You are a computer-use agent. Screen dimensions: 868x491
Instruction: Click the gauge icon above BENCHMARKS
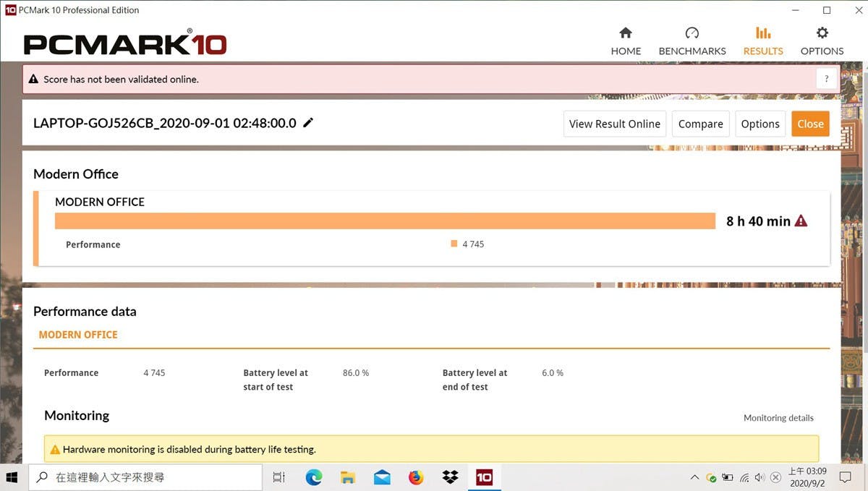pyautogui.click(x=692, y=33)
